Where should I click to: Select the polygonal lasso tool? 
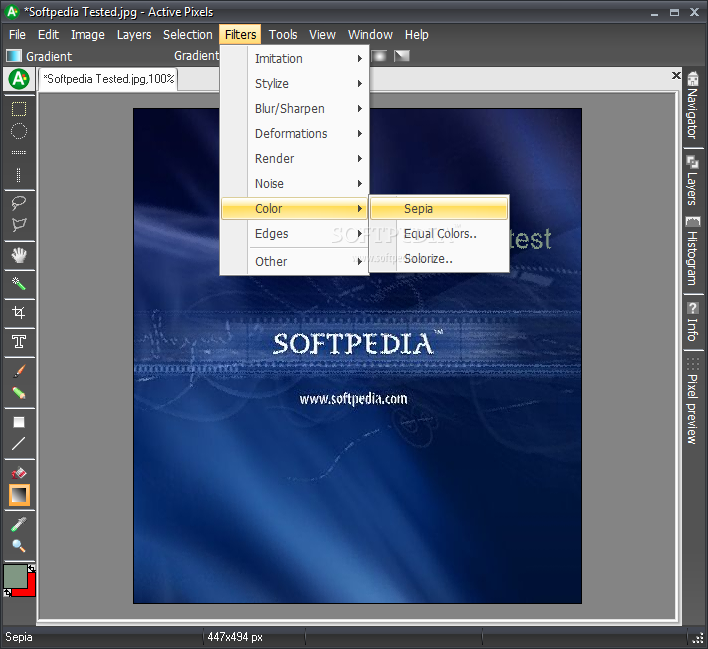click(19, 224)
